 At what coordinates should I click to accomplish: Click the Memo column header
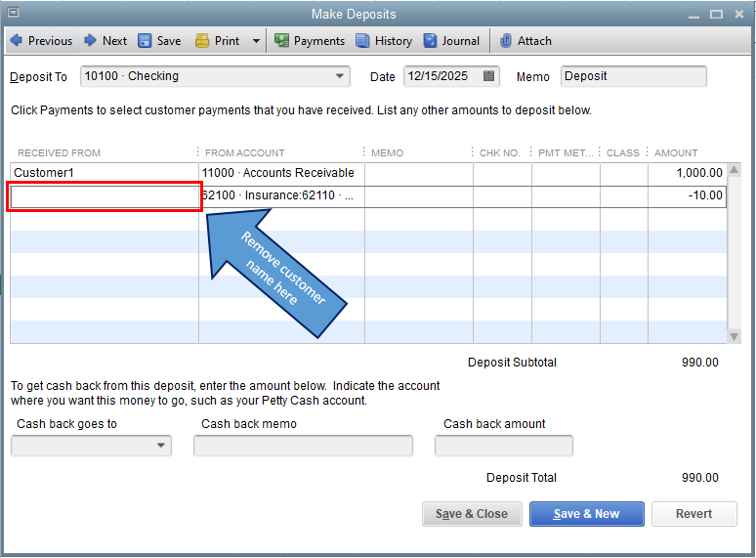point(387,152)
